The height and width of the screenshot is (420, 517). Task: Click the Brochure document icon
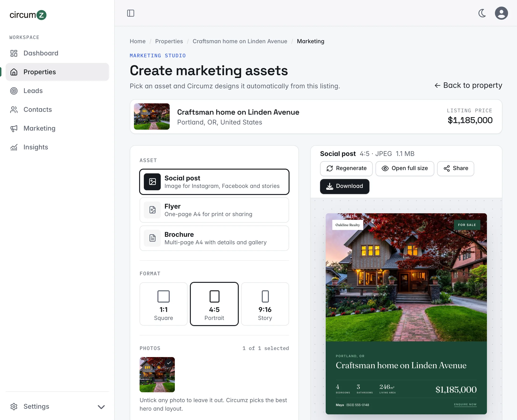tap(152, 238)
